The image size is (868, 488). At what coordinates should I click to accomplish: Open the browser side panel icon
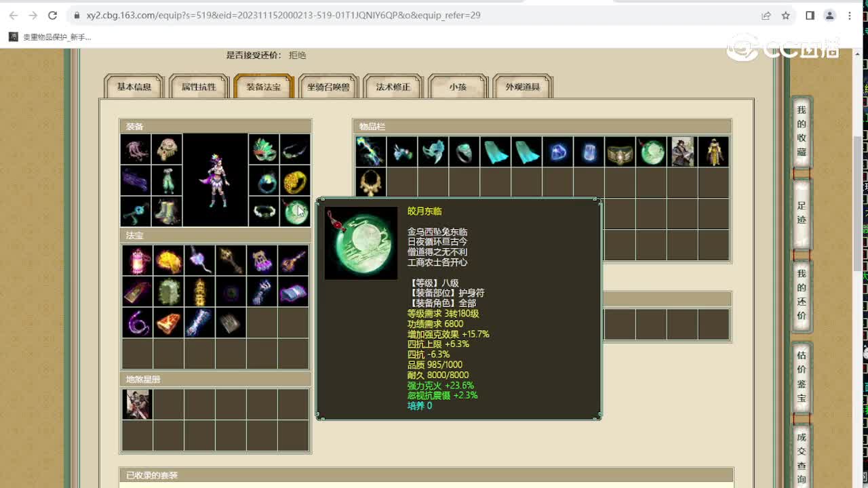[810, 15]
